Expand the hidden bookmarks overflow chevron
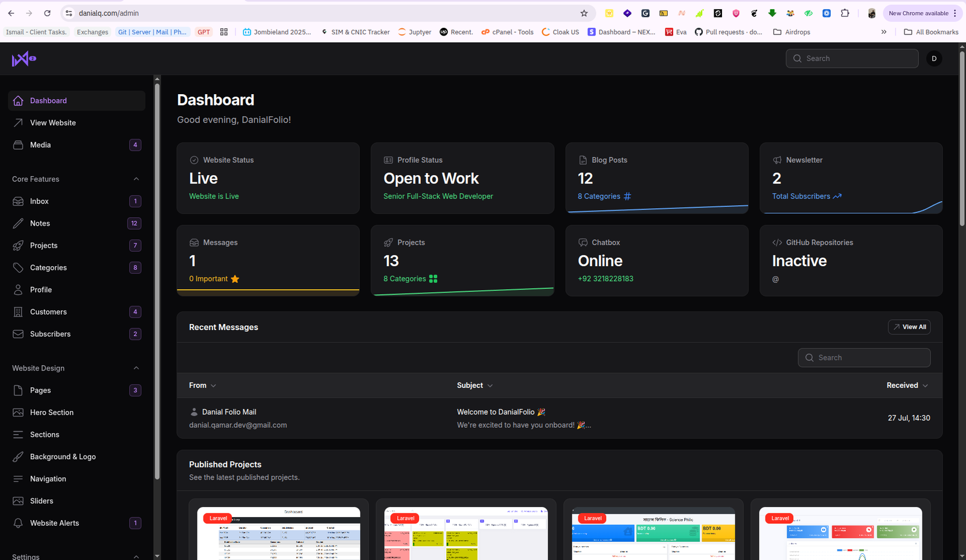The width and height of the screenshot is (966, 560). 884,32
